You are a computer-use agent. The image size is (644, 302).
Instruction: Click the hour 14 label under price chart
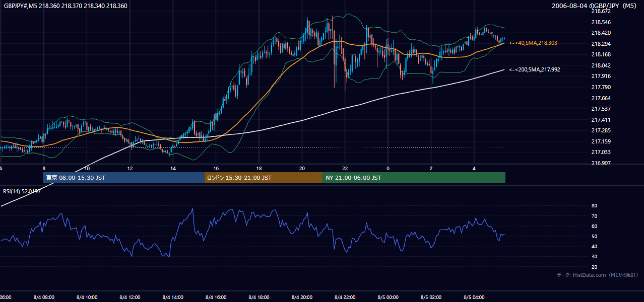[173, 168]
